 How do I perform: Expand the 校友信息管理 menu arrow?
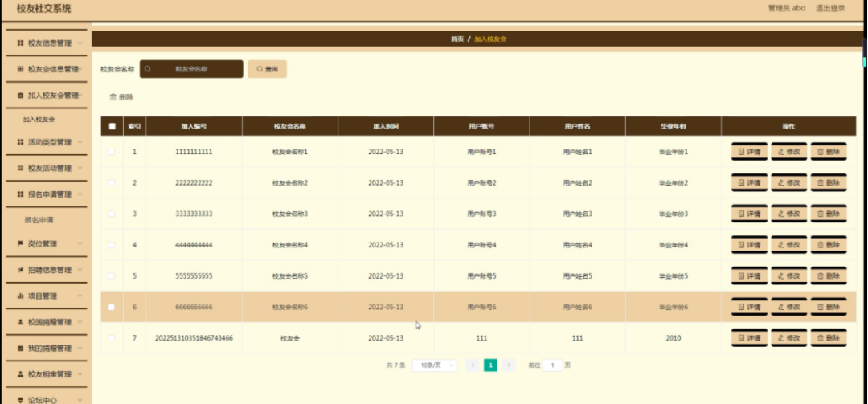point(80,43)
